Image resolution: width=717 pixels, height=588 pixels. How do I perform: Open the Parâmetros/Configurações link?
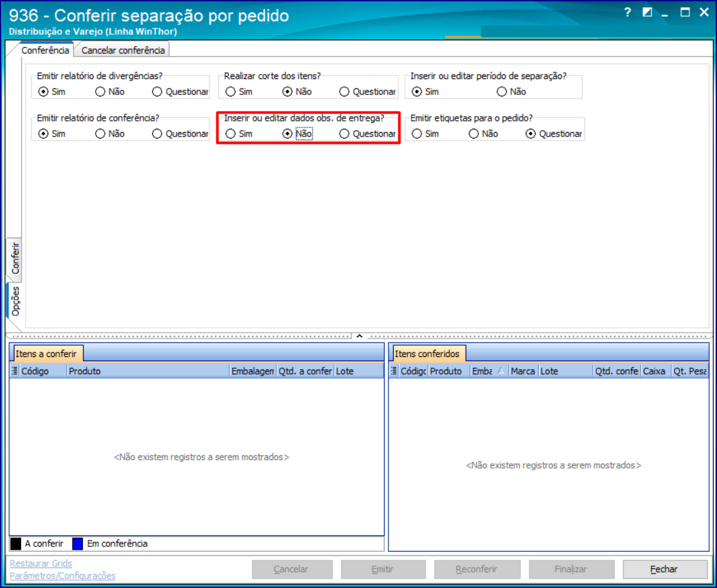point(63,575)
